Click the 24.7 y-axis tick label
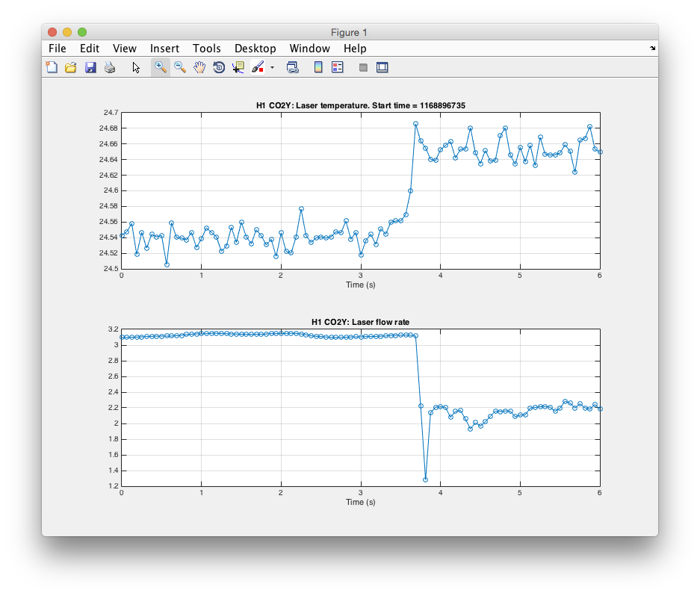This screenshot has width=700, height=596. pos(111,113)
